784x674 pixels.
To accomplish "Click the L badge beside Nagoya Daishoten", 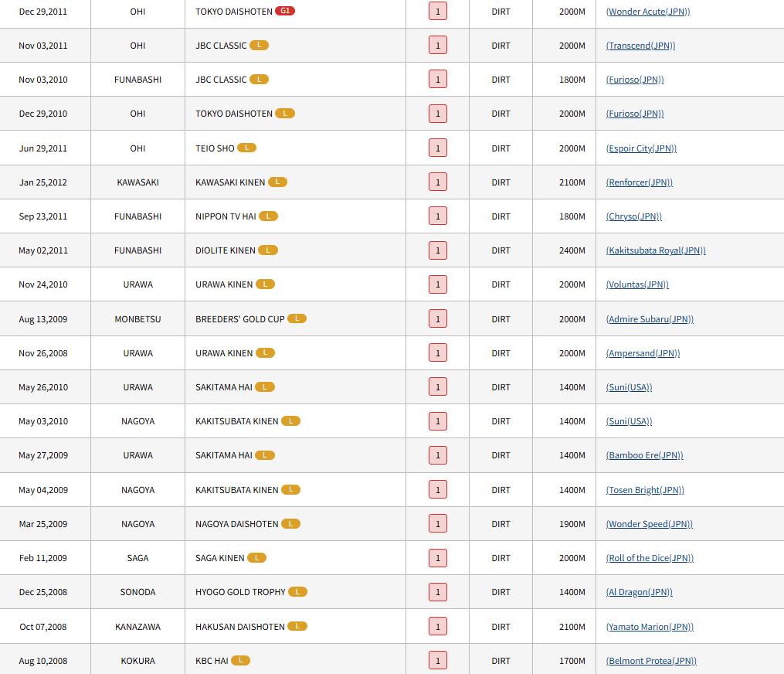I will (291, 523).
